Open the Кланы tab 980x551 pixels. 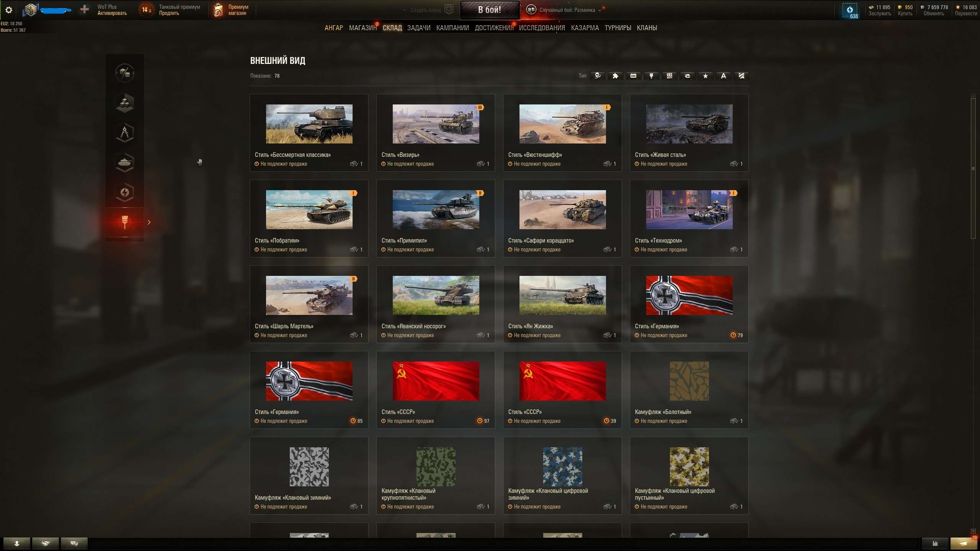pos(647,28)
